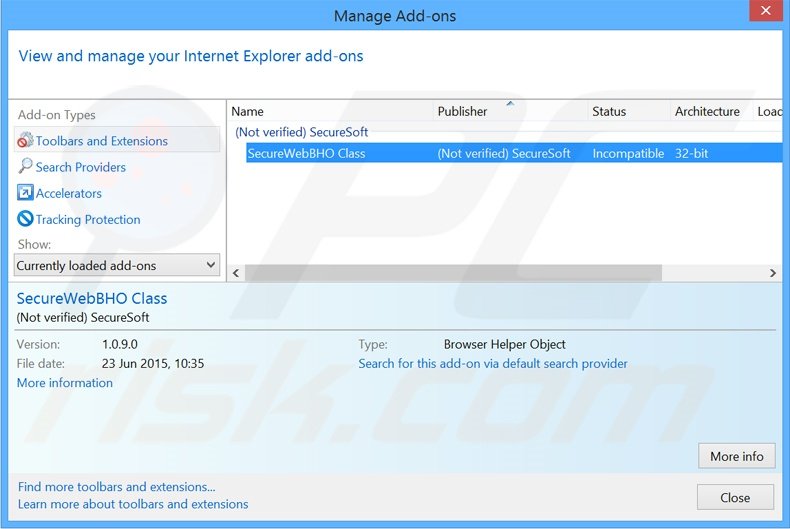Click the file date 23 Jun 2015, 10:35
Screen dimensions: 790x529
tap(153, 363)
